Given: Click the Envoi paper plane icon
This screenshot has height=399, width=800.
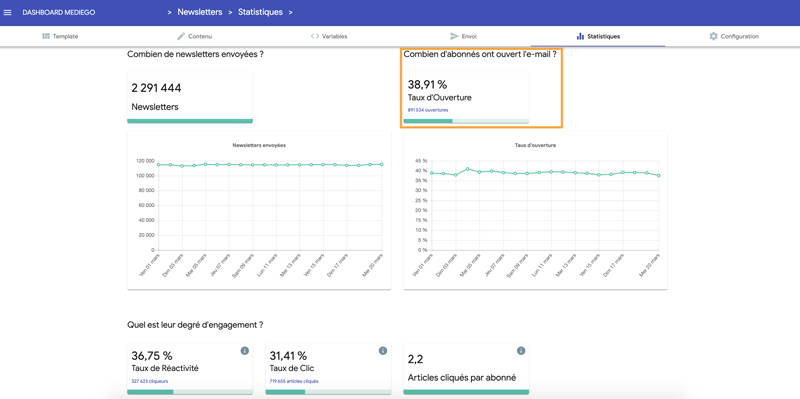Looking at the screenshot, I should point(454,36).
